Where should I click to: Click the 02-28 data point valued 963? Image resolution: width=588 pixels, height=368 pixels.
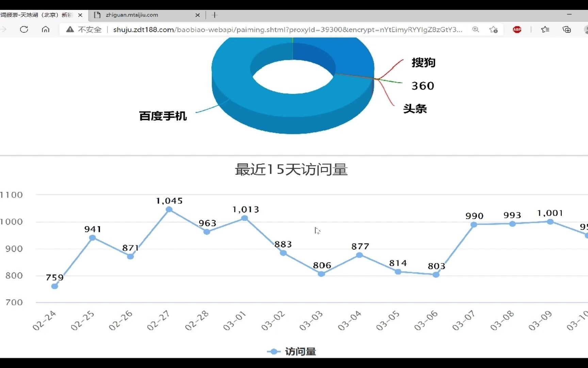coord(207,232)
